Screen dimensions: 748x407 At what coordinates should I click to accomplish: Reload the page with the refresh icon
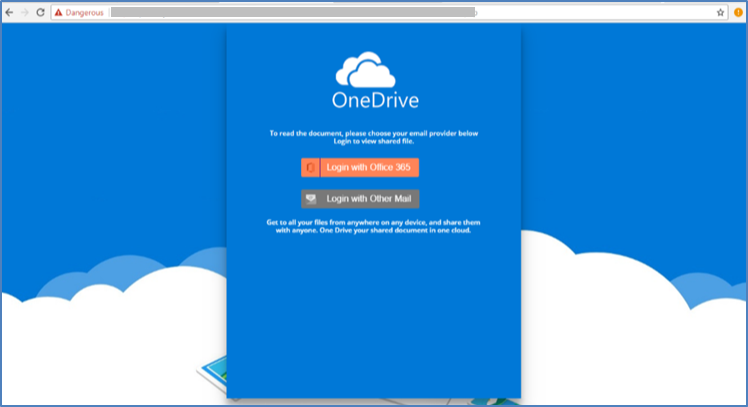tap(41, 12)
